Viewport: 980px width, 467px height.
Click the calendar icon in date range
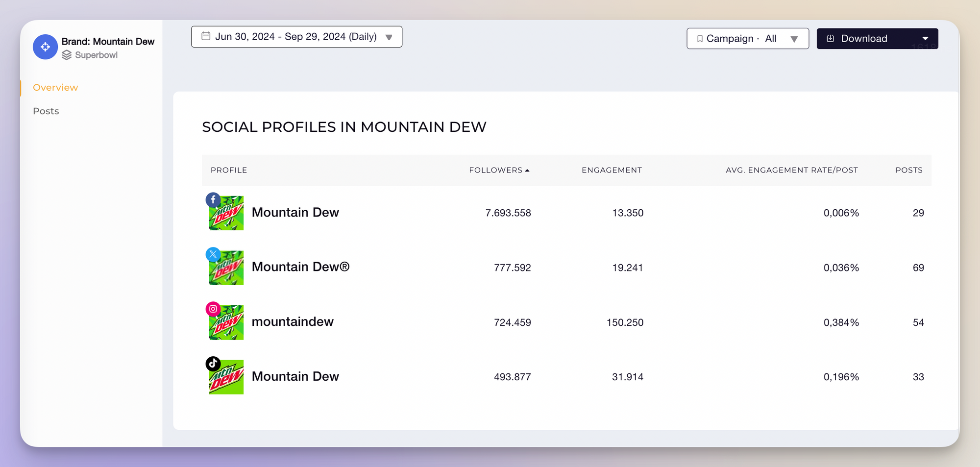tap(206, 36)
